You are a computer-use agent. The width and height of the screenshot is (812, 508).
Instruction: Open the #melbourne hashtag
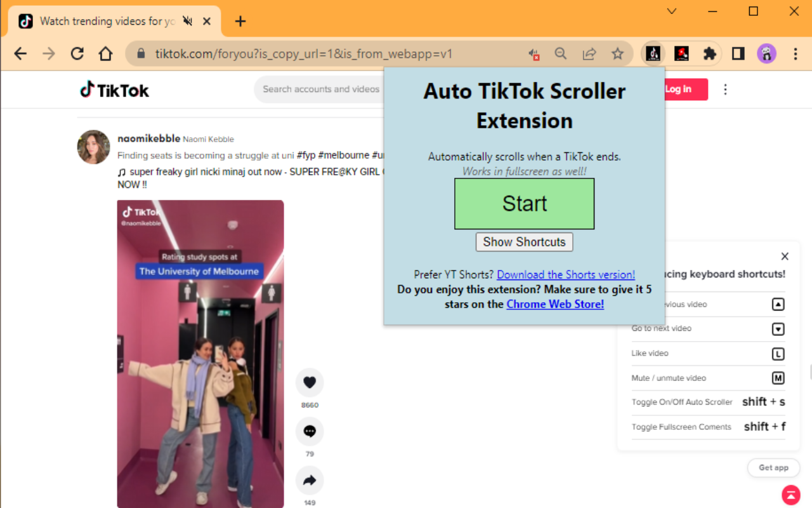point(343,156)
